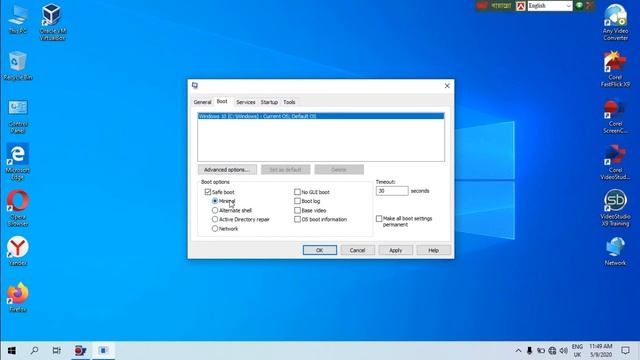Click OK in System Configuration
The width and height of the screenshot is (640, 360).
coord(320,250)
